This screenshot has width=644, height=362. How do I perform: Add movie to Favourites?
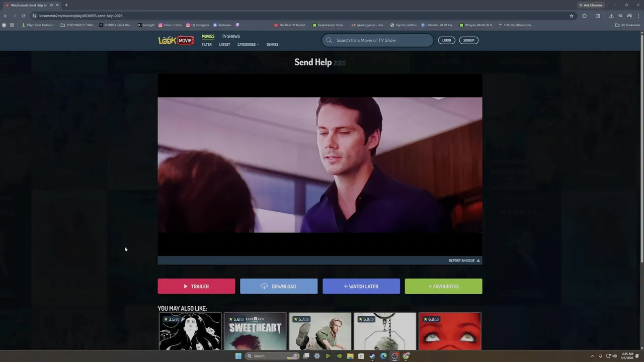point(443,286)
